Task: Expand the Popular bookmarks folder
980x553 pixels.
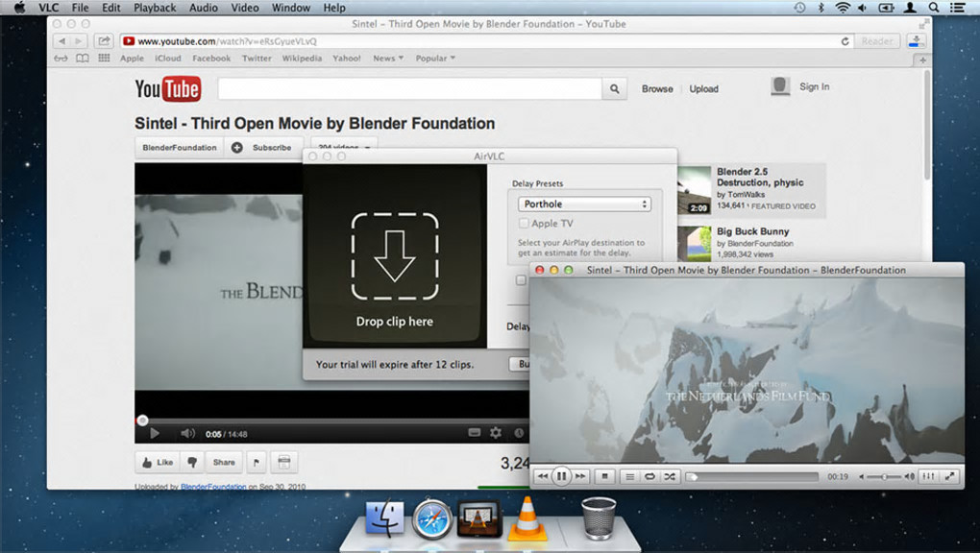Action: coord(435,59)
